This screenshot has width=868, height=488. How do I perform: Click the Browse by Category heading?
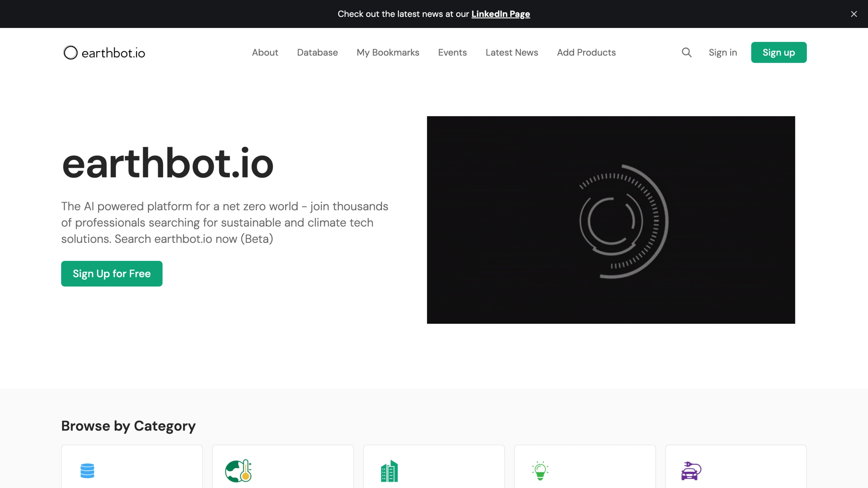[x=128, y=426]
